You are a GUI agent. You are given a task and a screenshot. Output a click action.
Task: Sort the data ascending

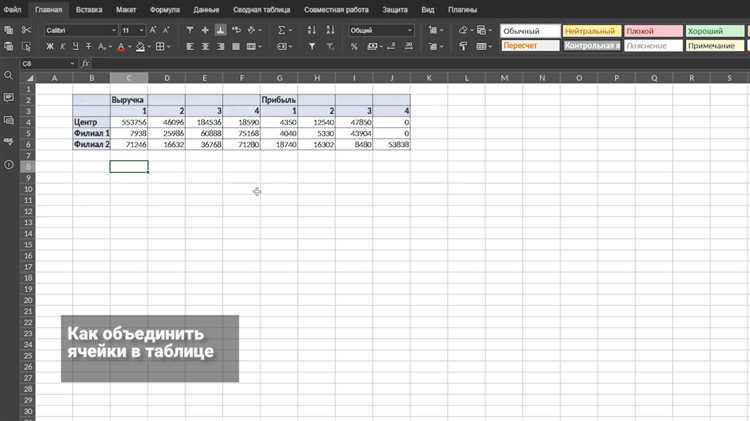pos(312,30)
